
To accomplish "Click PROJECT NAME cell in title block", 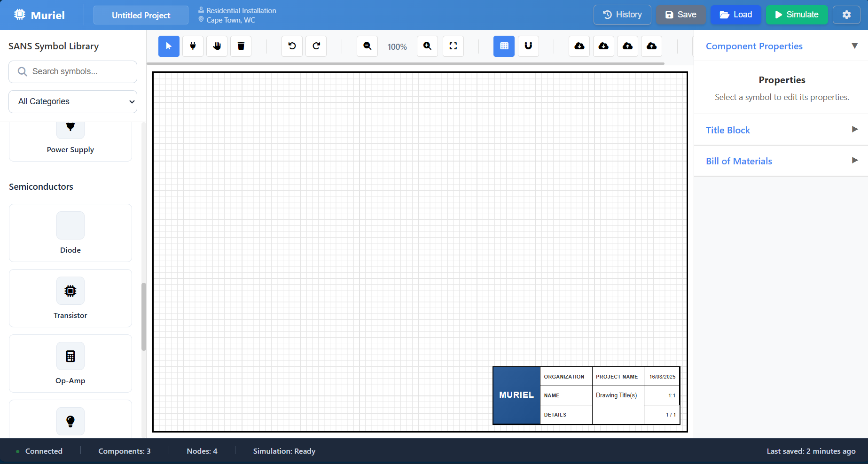I will click(618, 377).
